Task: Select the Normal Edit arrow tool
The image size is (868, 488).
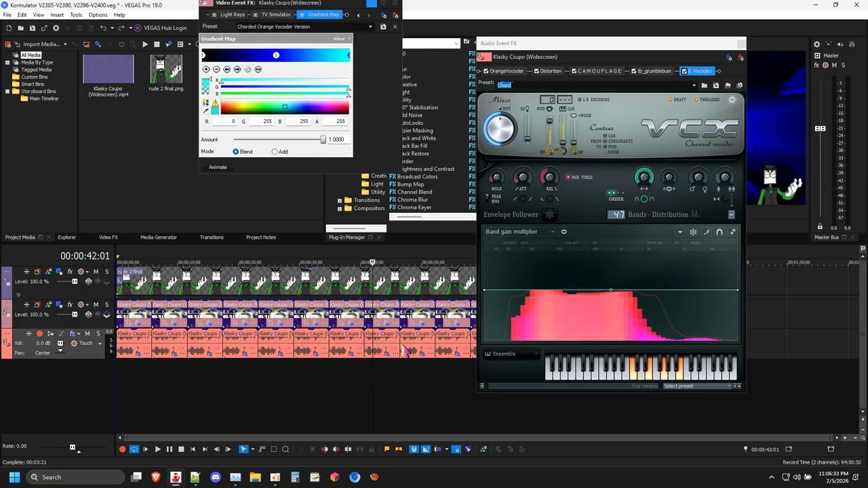Action: tap(243, 449)
